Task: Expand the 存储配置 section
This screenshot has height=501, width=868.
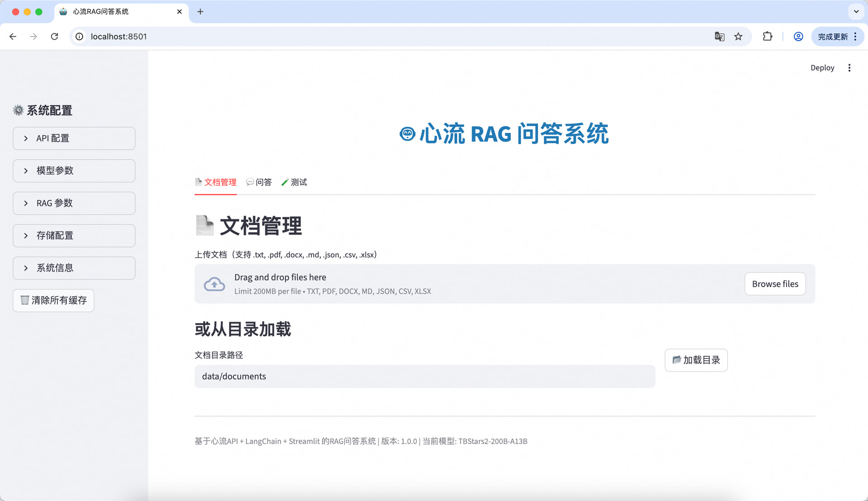Action: click(74, 236)
